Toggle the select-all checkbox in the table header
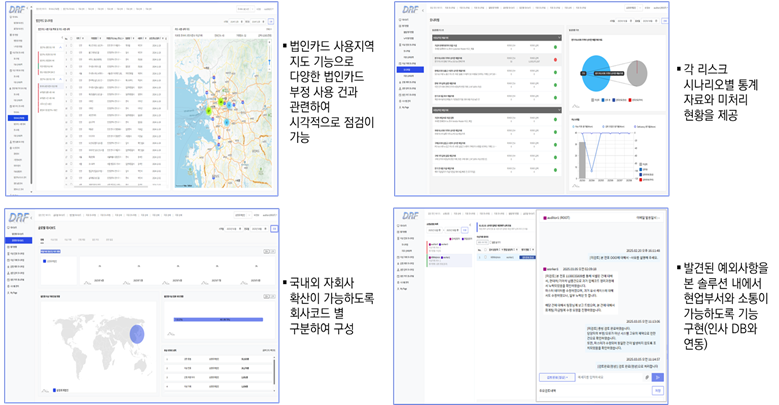 69,36
